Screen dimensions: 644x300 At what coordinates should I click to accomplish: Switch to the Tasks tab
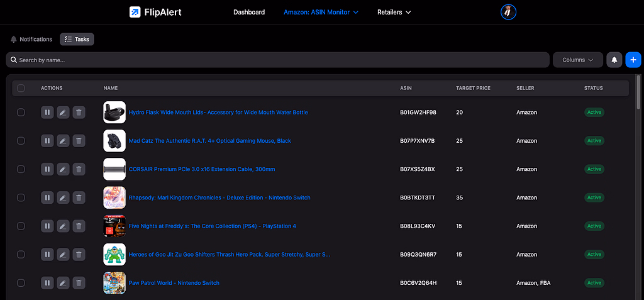[77, 39]
